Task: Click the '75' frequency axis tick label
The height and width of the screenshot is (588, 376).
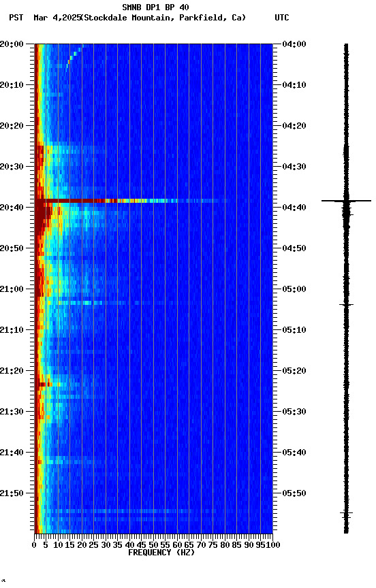Action: tap(213, 545)
